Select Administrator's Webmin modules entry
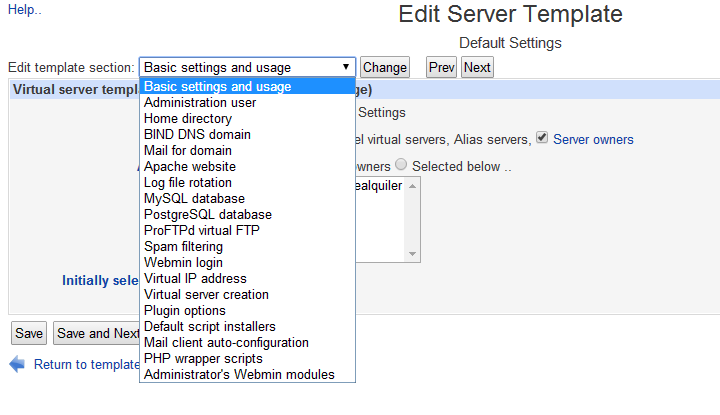The width and height of the screenshot is (720, 415). (239, 375)
